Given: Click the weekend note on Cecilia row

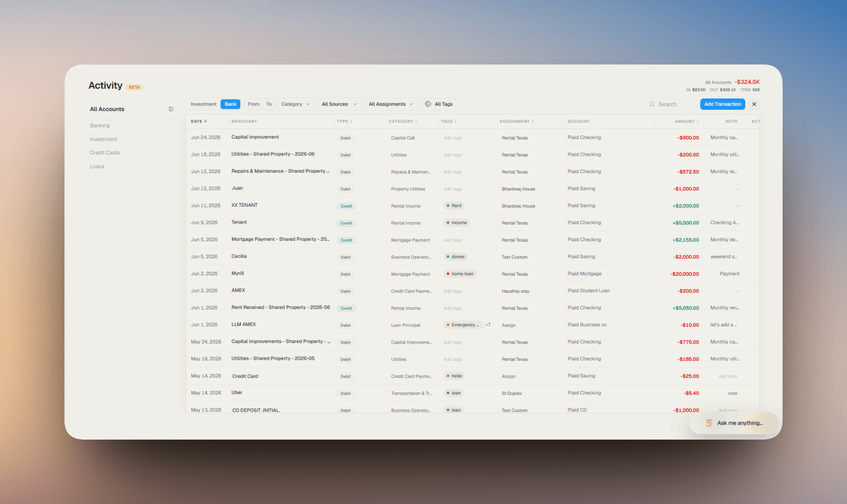Looking at the screenshot, I should pyautogui.click(x=724, y=257).
